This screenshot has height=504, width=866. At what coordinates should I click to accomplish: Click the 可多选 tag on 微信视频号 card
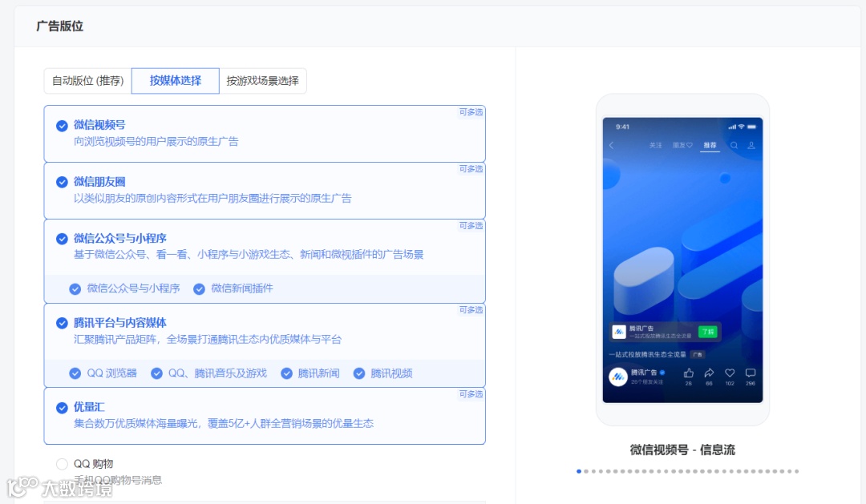(x=471, y=112)
